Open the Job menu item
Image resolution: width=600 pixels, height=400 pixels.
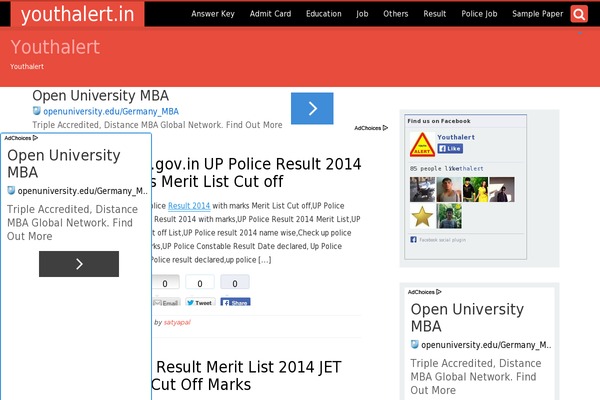(362, 14)
